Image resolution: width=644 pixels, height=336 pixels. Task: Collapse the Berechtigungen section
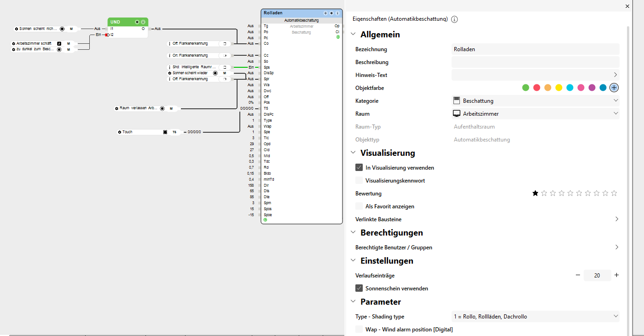pyautogui.click(x=353, y=232)
